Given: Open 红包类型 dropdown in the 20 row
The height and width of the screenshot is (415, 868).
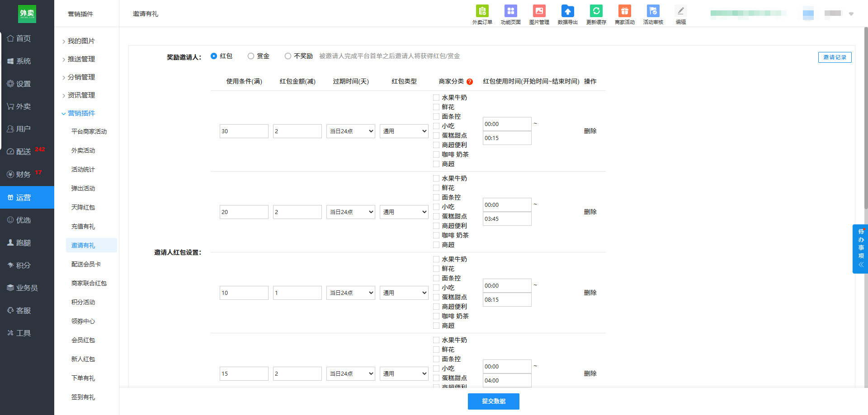Looking at the screenshot, I should [x=404, y=212].
